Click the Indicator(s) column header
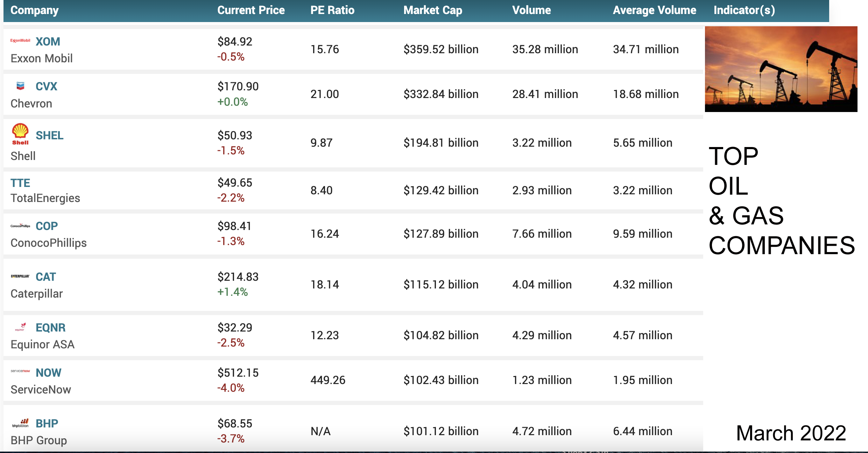Image resolution: width=868 pixels, height=453 pixels. [744, 10]
